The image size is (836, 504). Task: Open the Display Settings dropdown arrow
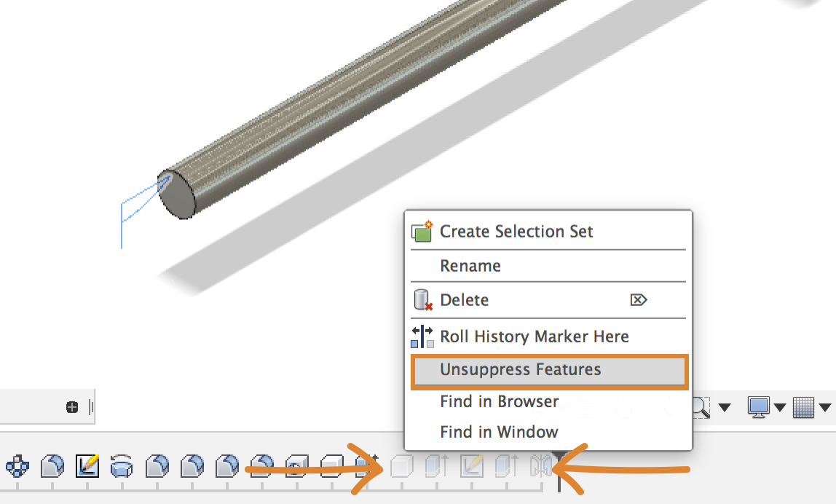pyautogui.click(x=779, y=407)
